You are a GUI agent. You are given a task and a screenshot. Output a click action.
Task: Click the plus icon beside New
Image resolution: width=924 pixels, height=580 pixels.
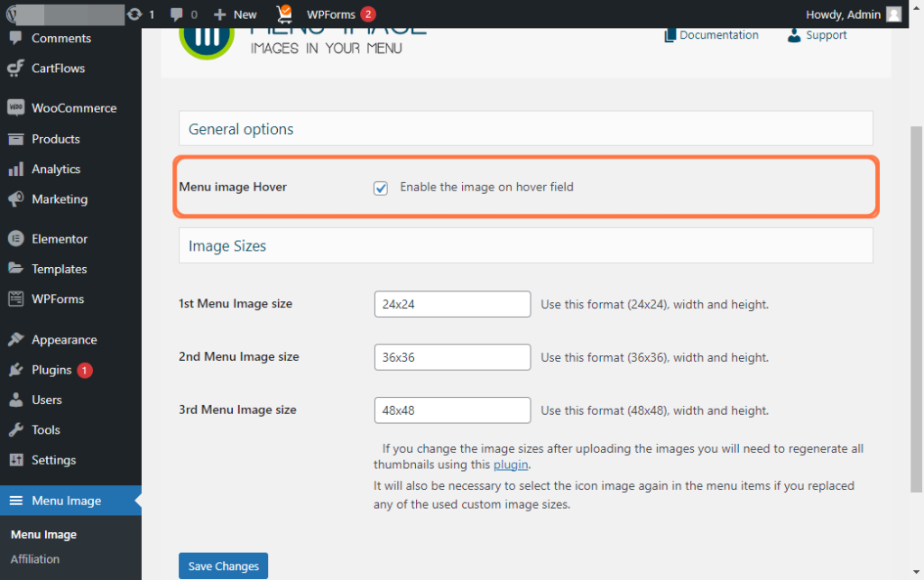pyautogui.click(x=220, y=14)
